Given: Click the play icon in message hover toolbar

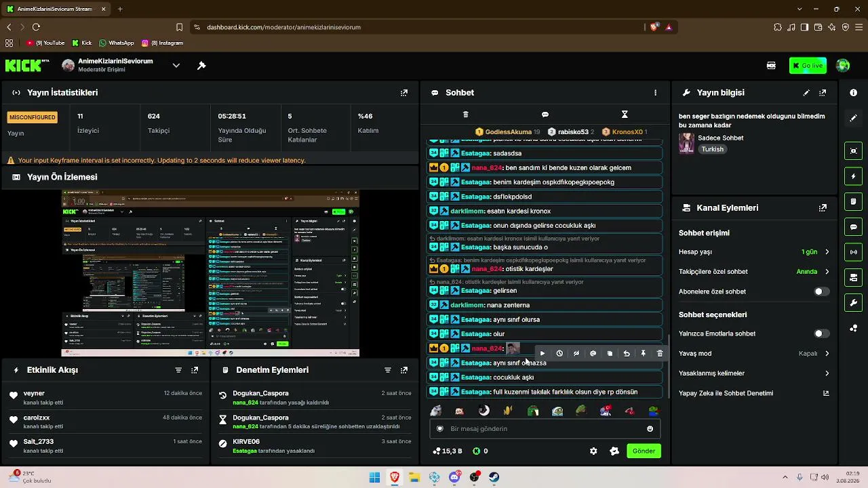Looking at the screenshot, I should pyautogui.click(x=542, y=353).
